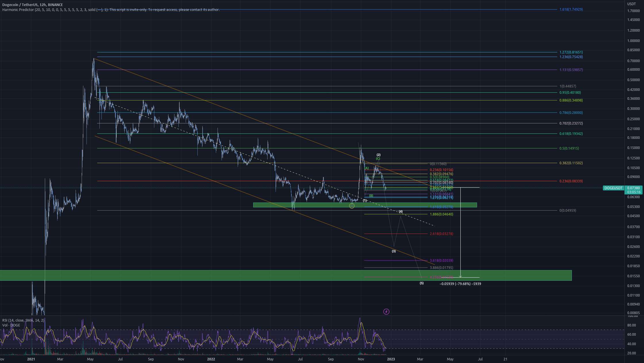
Task: Click the 0.618(0.19342) Fibonacci label
Action: click(x=571, y=134)
